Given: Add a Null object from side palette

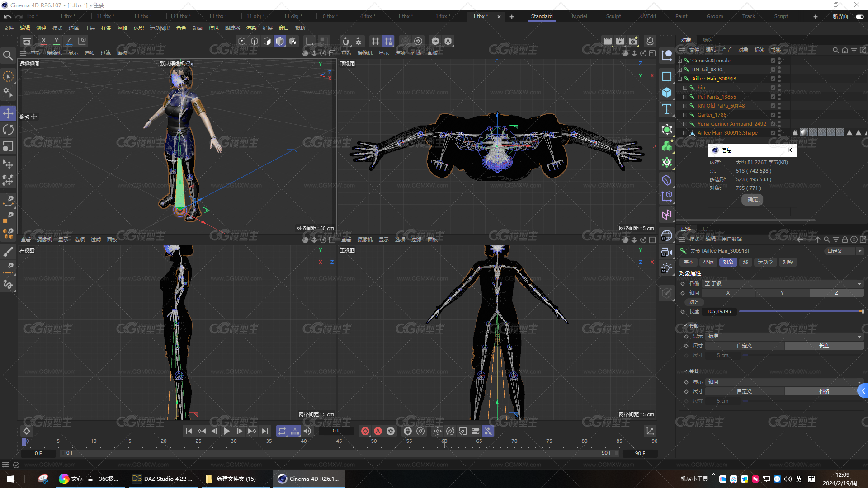Looking at the screenshot, I should [x=667, y=56].
